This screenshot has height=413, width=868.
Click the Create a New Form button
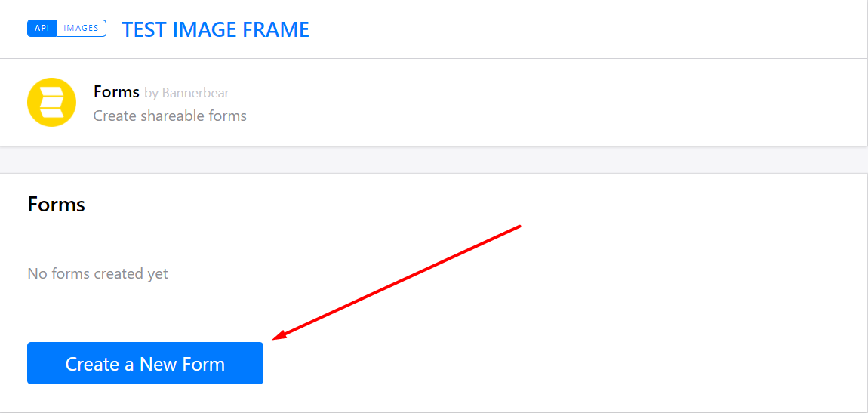pos(145,363)
